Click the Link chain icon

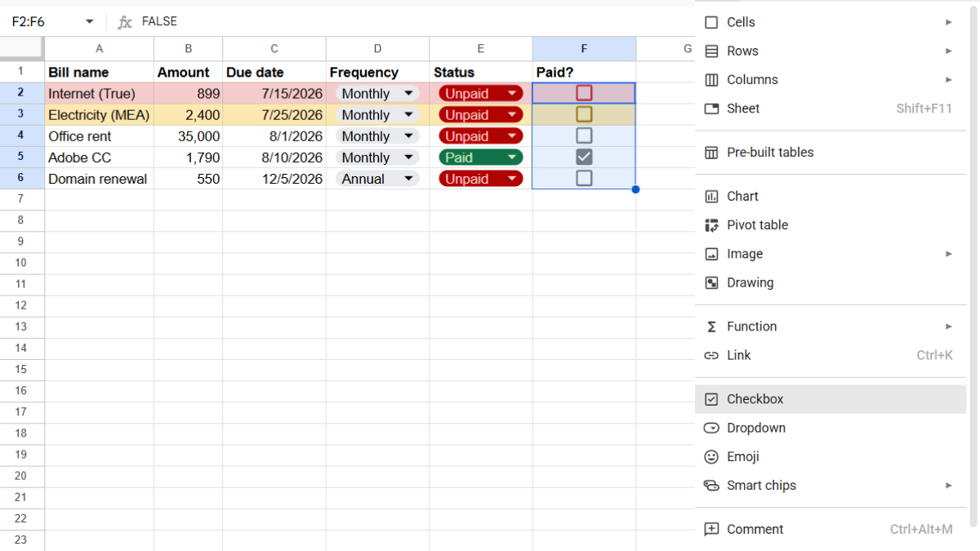pyautogui.click(x=711, y=355)
